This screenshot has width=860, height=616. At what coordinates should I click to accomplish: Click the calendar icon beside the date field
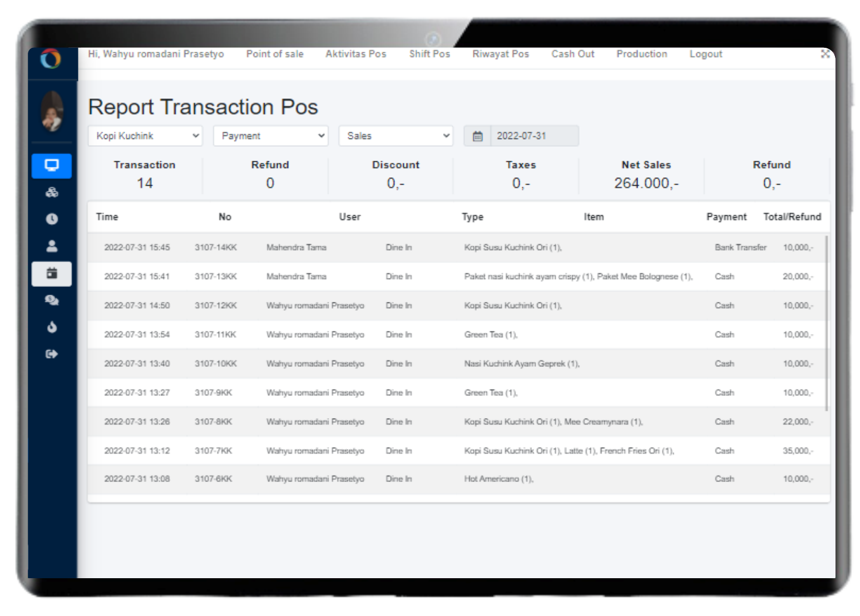477,136
